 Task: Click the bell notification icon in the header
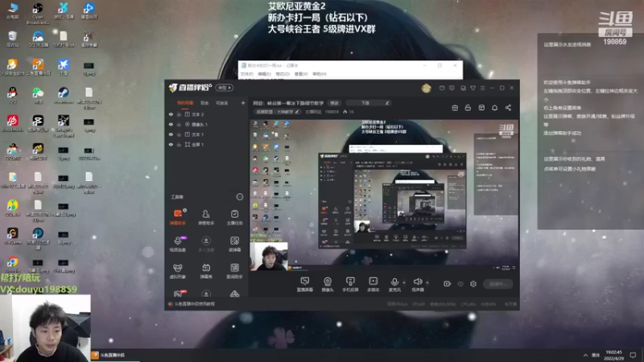[494, 108]
